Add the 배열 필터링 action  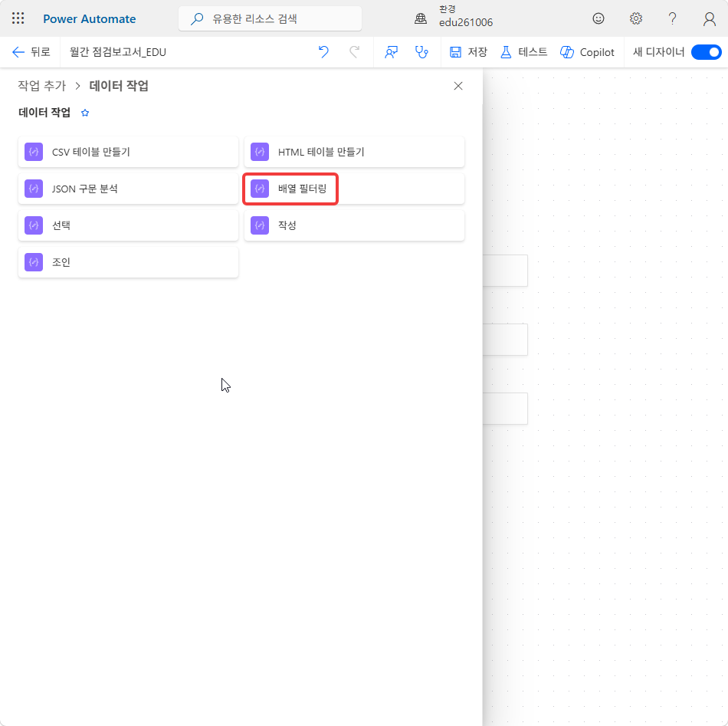pyautogui.click(x=354, y=189)
